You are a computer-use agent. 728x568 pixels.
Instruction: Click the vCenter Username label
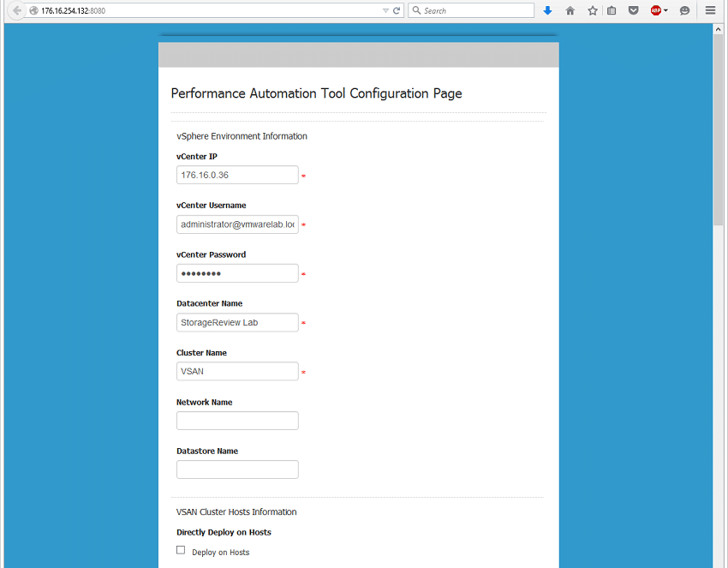click(x=212, y=206)
